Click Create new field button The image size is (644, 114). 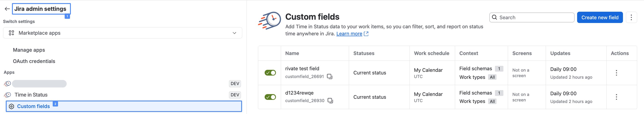tap(600, 17)
